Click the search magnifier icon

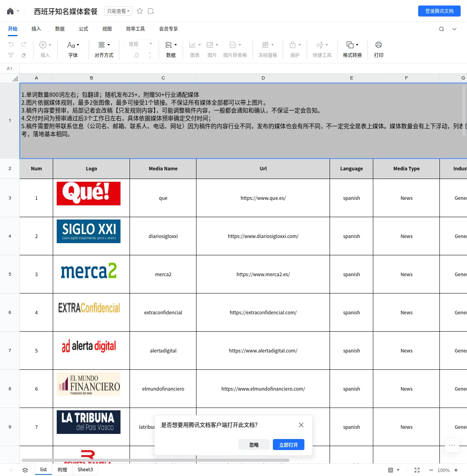click(x=441, y=29)
